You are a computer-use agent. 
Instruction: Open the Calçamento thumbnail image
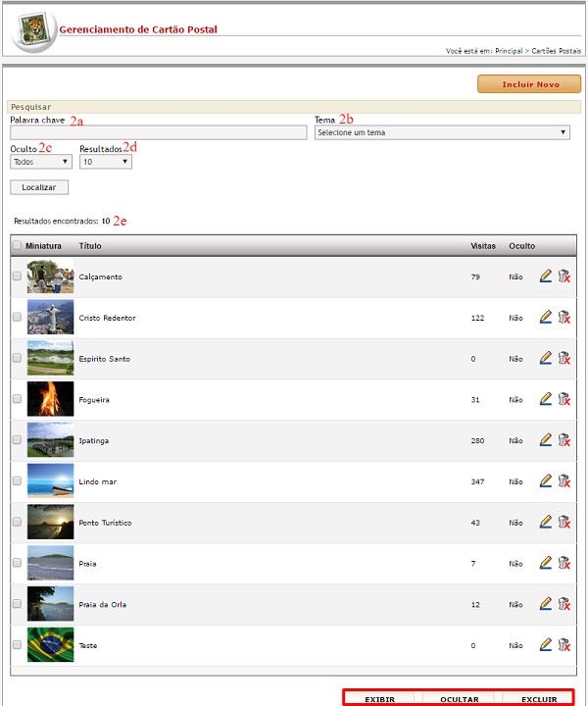click(50, 276)
